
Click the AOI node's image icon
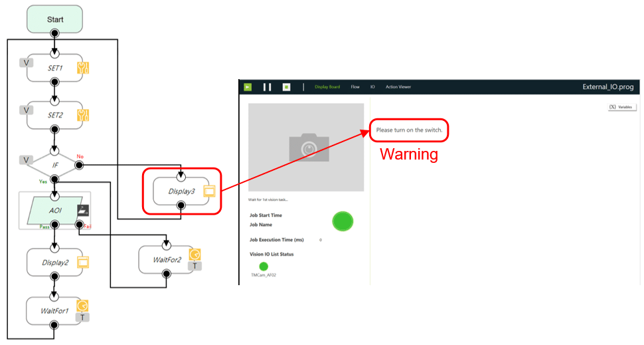point(83,209)
